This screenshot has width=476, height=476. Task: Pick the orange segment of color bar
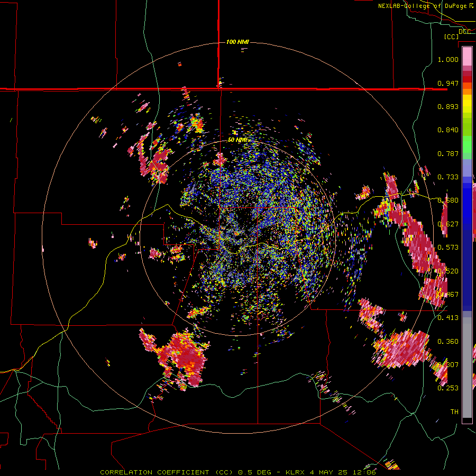(467, 91)
